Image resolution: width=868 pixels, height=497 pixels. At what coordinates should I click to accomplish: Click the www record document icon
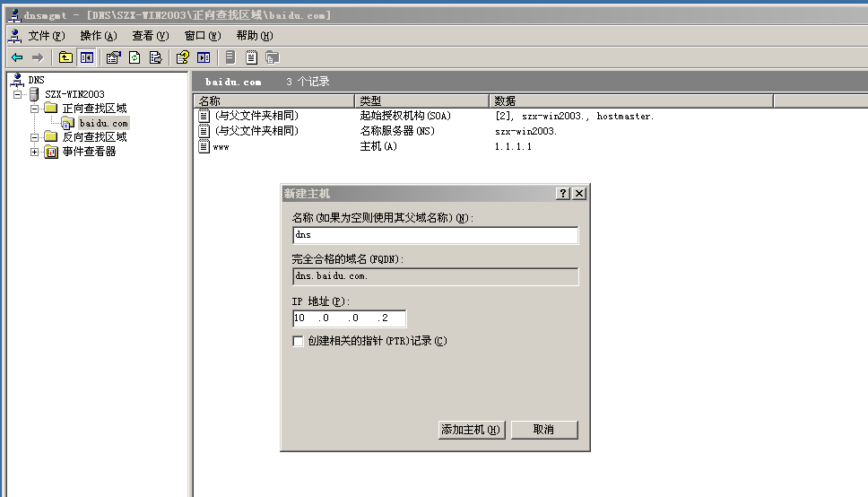[x=204, y=146]
